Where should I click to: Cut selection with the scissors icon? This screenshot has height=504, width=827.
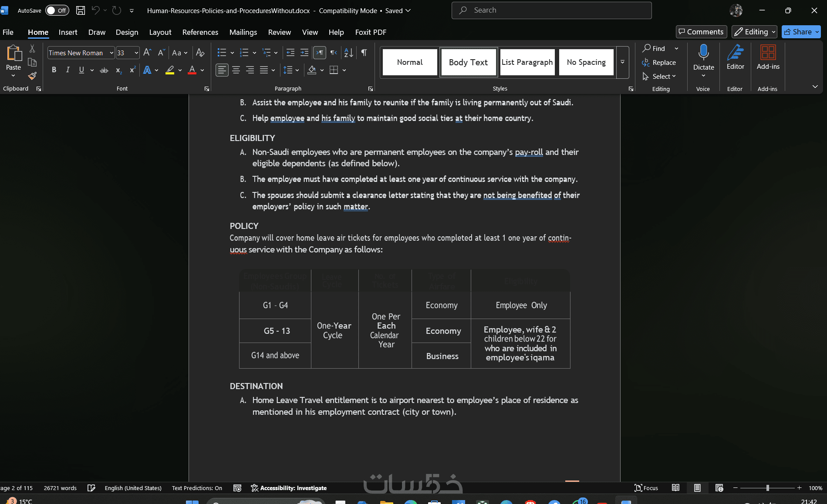32,49
